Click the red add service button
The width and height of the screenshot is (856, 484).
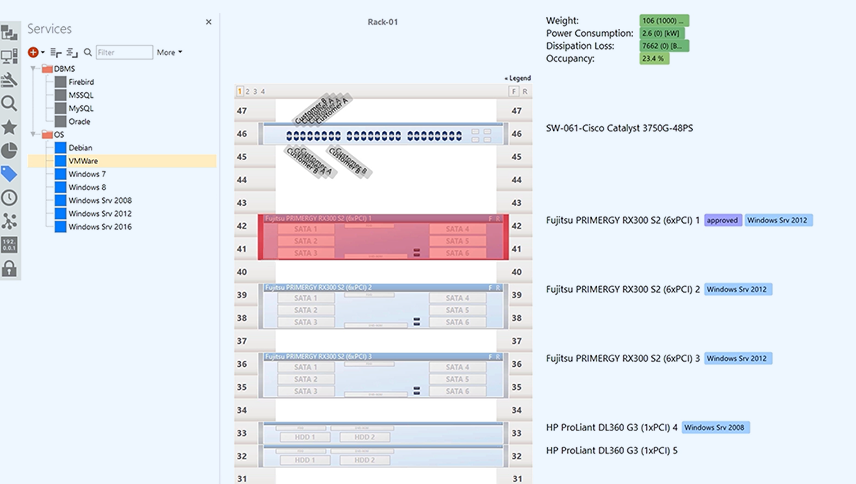point(33,52)
